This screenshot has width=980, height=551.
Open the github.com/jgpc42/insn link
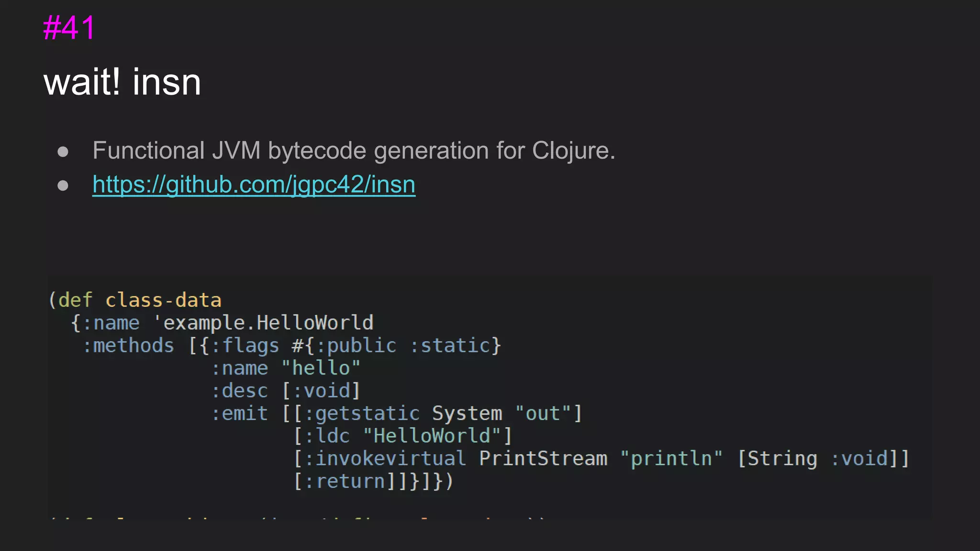point(254,185)
